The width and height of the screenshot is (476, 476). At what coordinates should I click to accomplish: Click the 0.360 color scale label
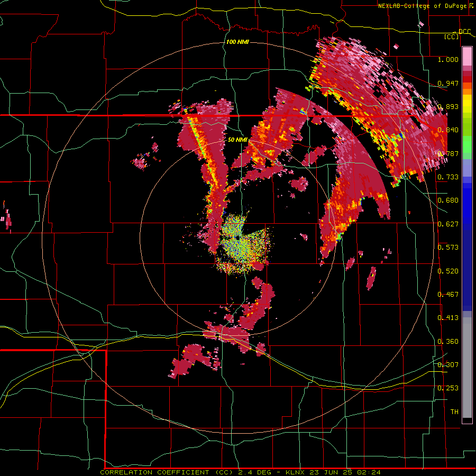(x=448, y=342)
